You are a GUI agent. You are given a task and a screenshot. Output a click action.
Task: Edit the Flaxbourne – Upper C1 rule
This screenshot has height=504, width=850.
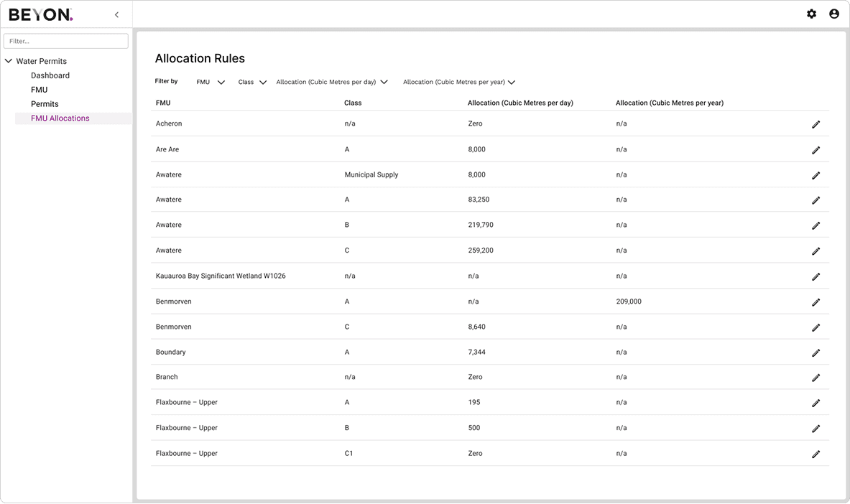pos(816,454)
